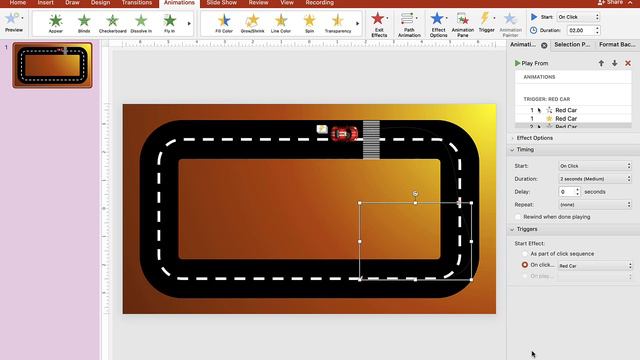
Task: Open the Insert ribbon tab
Action: pyautogui.click(x=45, y=3)
